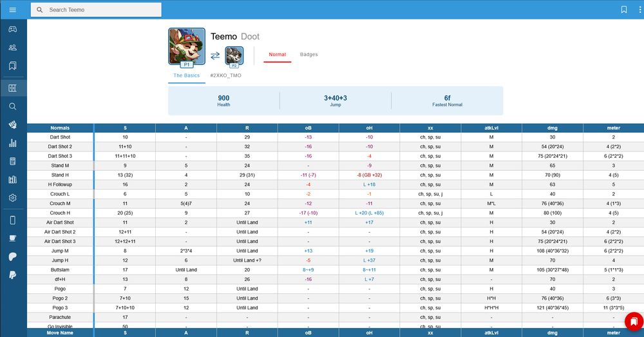This screenshot has width=644, height=337.
Task: Click the L +20 (L +85) oH cell
Action: (369, 213)
